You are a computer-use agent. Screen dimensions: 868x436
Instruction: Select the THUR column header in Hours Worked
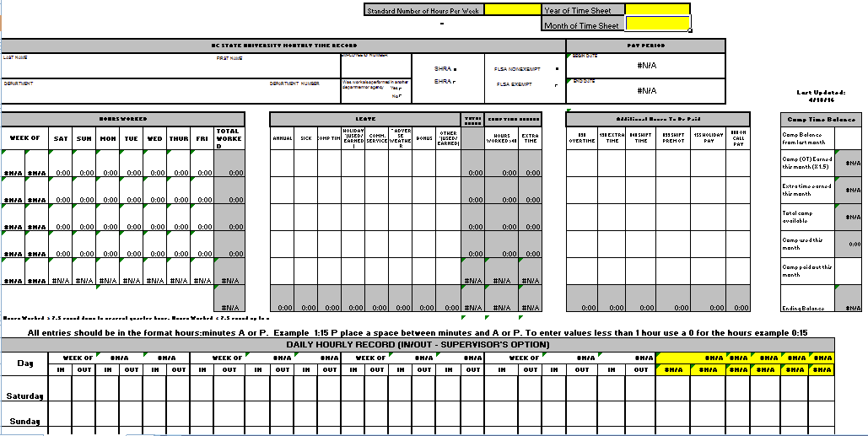pos(178,138)
